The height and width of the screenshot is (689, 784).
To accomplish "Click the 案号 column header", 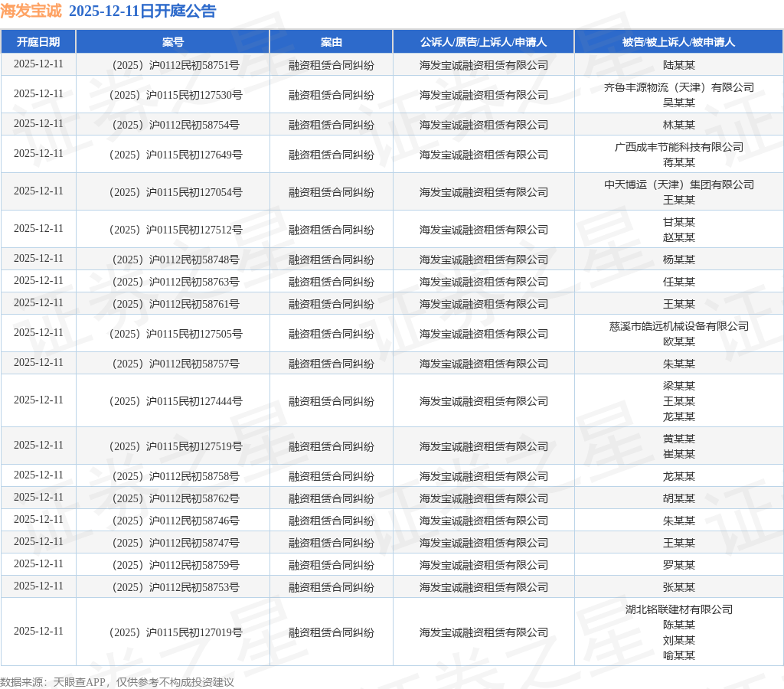I will tap(172, 42).
